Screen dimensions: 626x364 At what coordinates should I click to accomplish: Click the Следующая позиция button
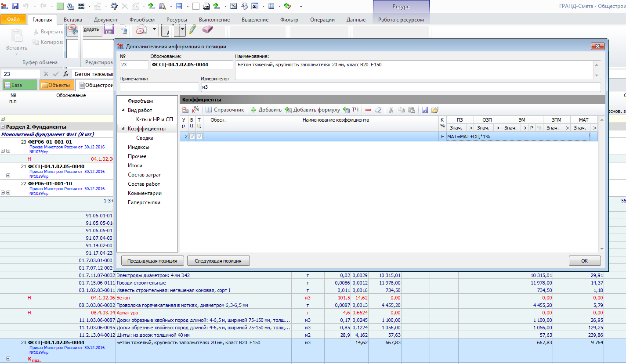[x=218, y=261]
